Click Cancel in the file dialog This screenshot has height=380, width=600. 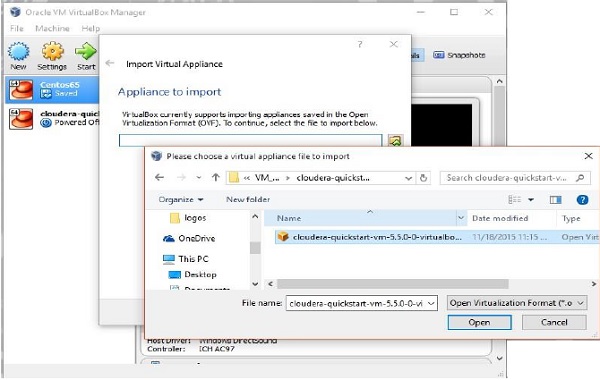point(554,322)
